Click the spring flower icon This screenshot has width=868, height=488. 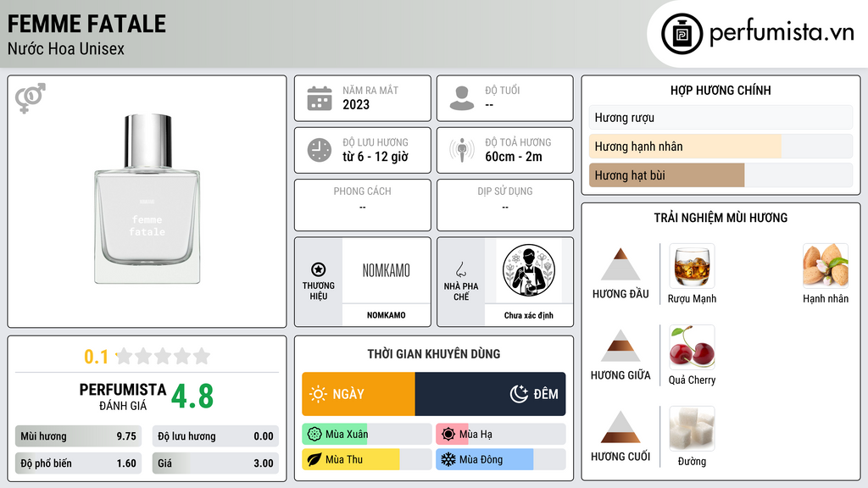(314, 435)
